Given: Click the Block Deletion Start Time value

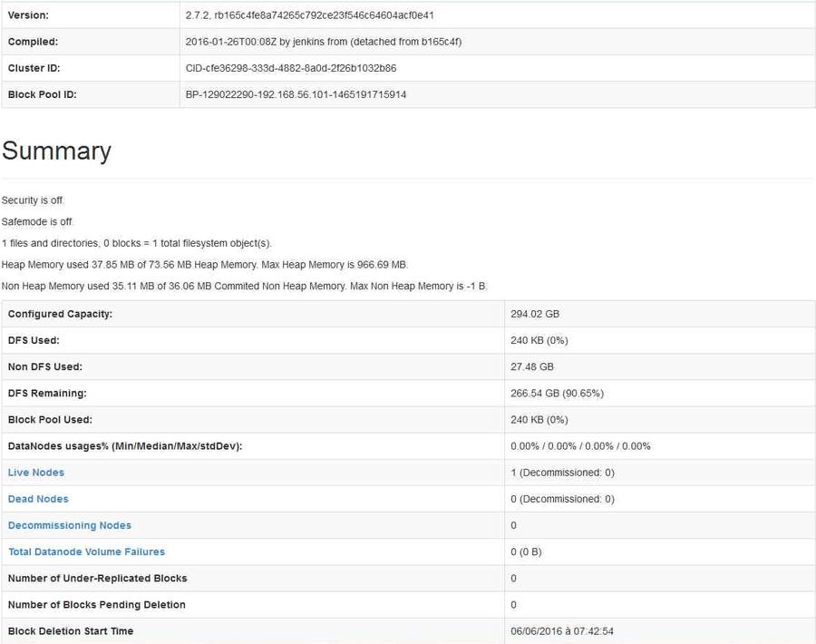Looking at the screenshot, I should click(x=563, y=631).
